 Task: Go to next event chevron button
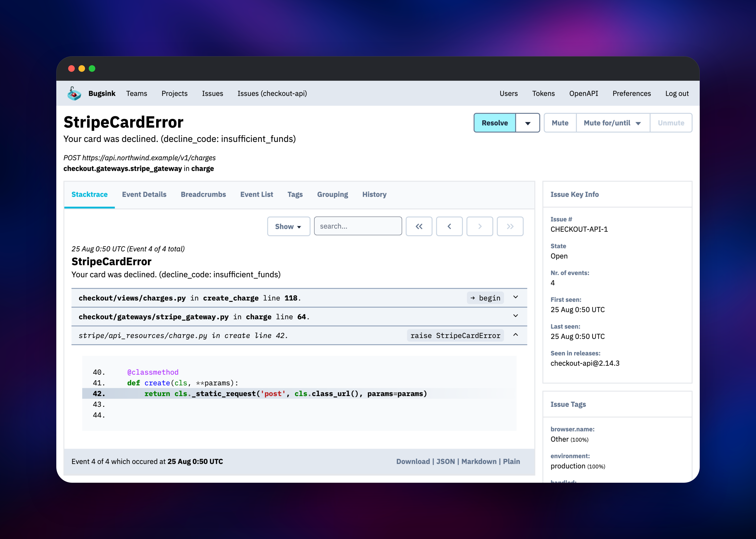[x=480, y=226]
